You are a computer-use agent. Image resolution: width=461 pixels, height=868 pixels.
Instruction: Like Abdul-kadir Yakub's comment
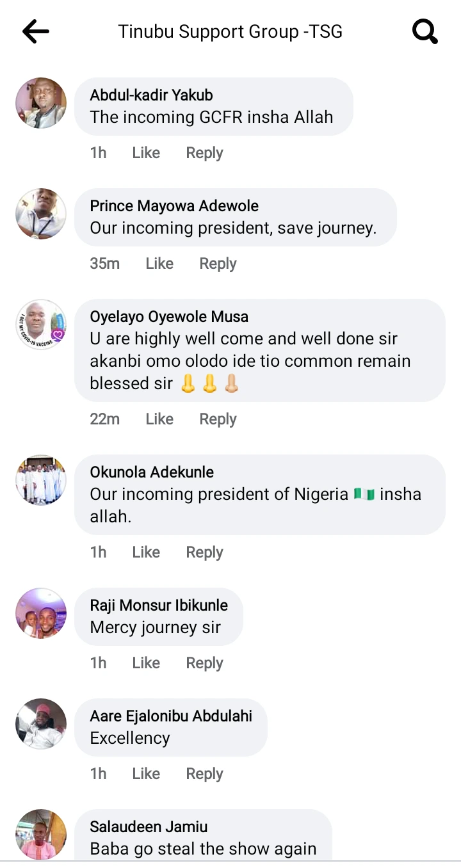[146, 153]
